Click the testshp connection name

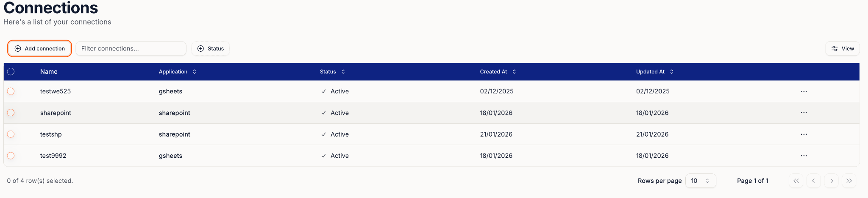click(51, 134)
